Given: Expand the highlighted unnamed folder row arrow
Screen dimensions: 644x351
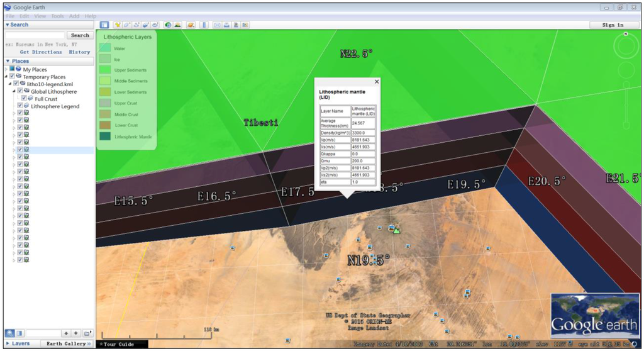Looking at the screenshot, I should click(14, 150).
